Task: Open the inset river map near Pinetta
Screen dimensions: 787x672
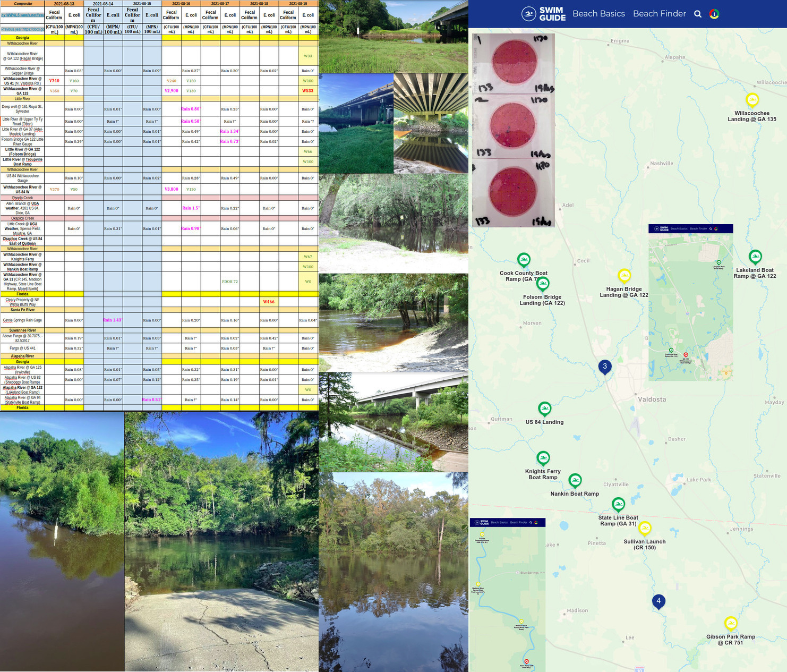Action: point(508,595)
